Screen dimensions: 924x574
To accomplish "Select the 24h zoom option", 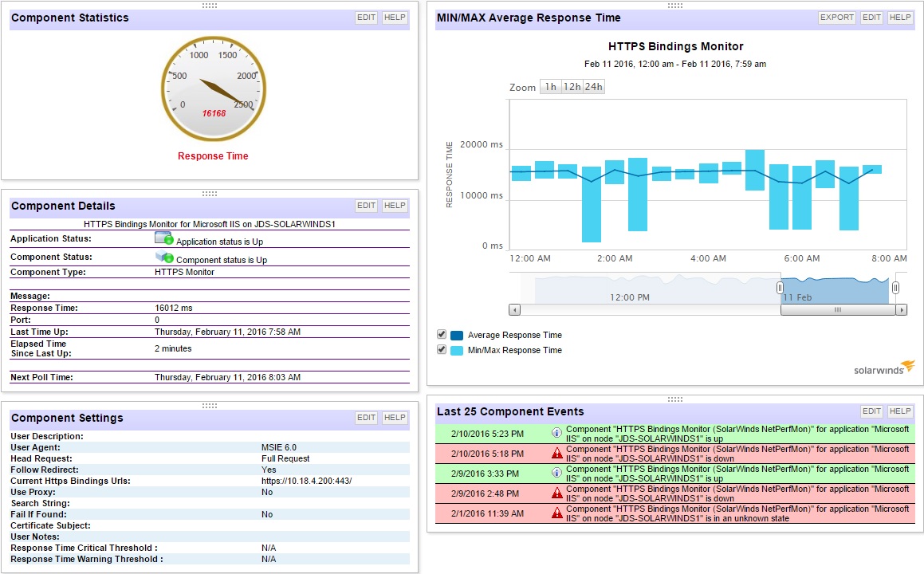I will (593, 87).
